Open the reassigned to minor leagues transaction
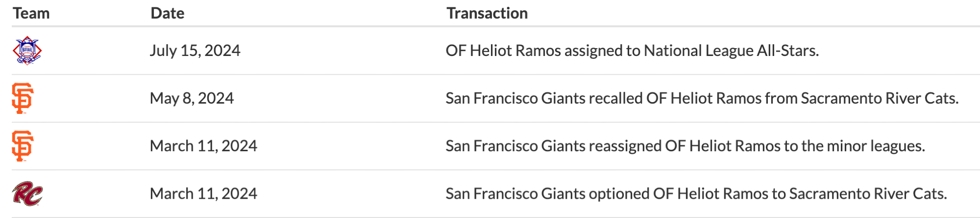 (685, 146)
